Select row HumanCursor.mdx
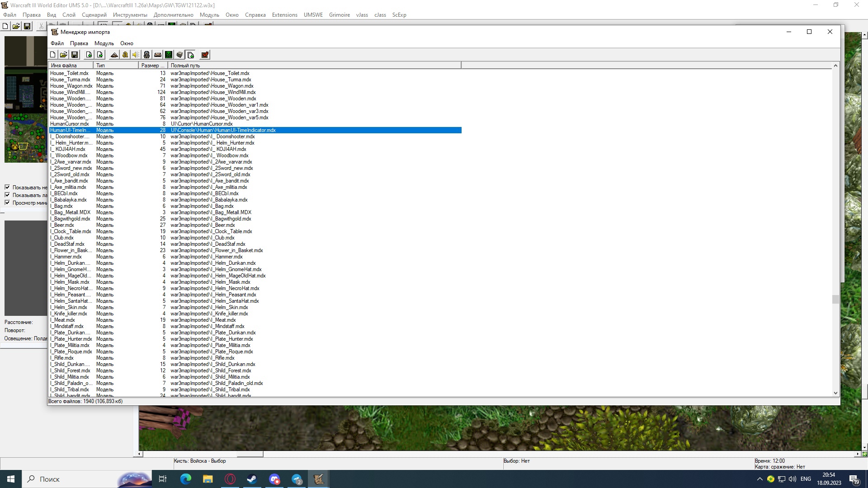The height and width of the screenshot is (488, 868). [255, 124]
